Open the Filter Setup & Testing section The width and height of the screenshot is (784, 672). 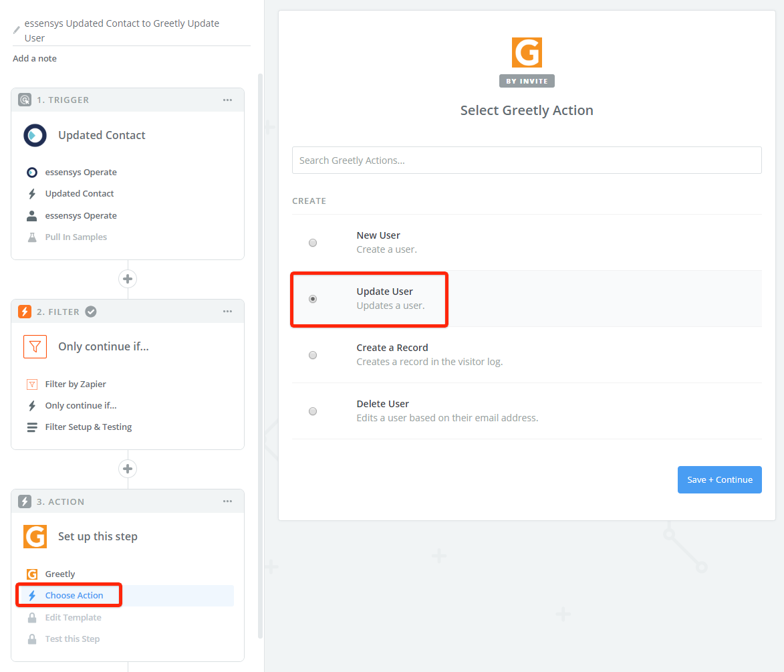pyautogui.click(x=88, y=427)
